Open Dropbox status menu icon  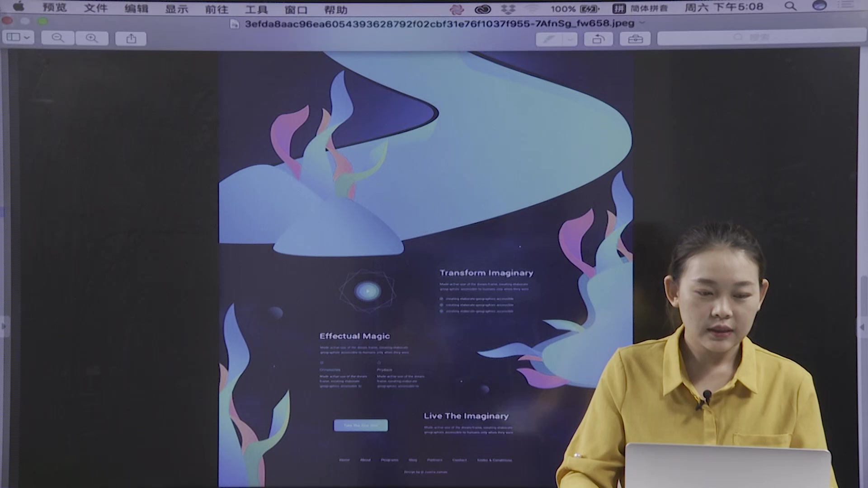coord(509,9)
